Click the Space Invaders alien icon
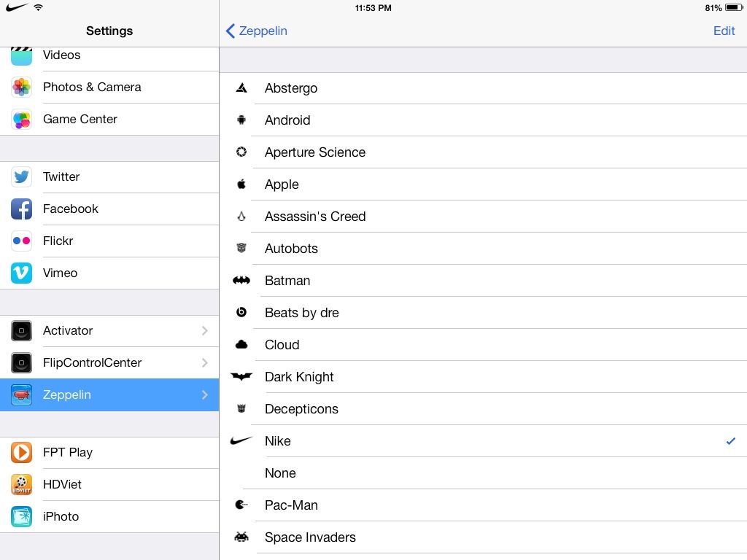The image size is (747, 560). [x=241, y=537]
